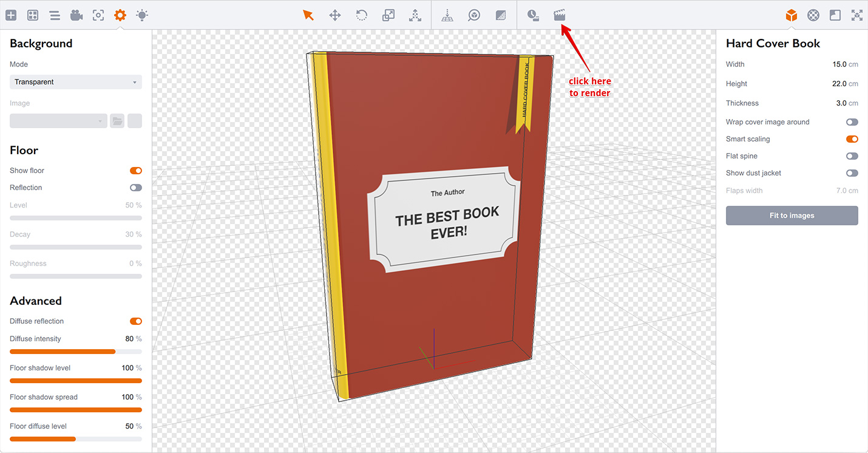Click the reflection Level slider
The image size is (868, 453).
[76, 218]
